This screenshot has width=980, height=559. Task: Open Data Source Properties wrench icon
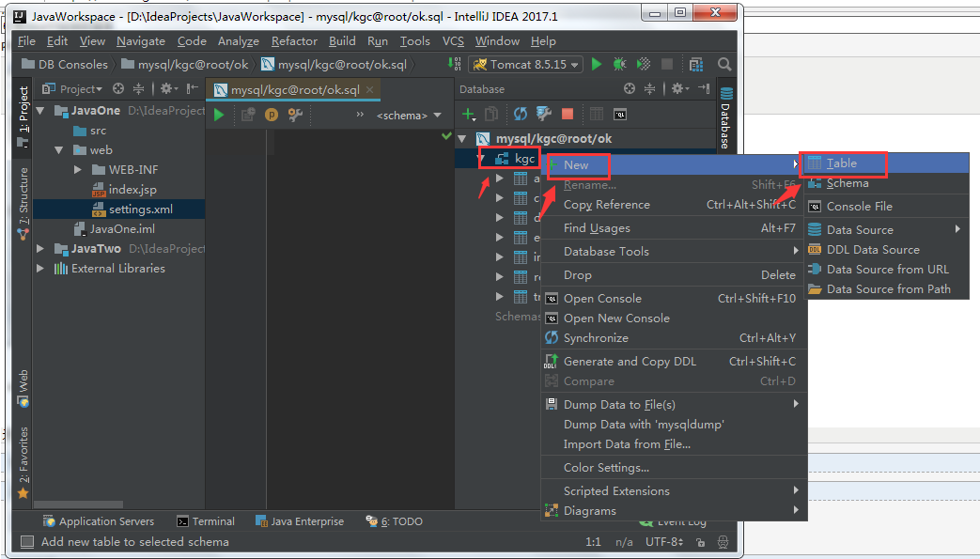(544, 114)
